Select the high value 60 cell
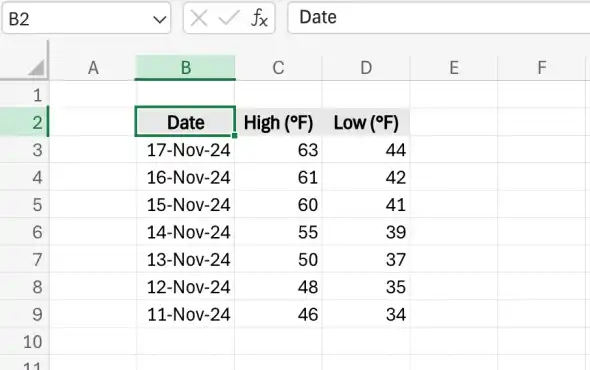Viewport: 590px width, 370px height. (278, 205)
